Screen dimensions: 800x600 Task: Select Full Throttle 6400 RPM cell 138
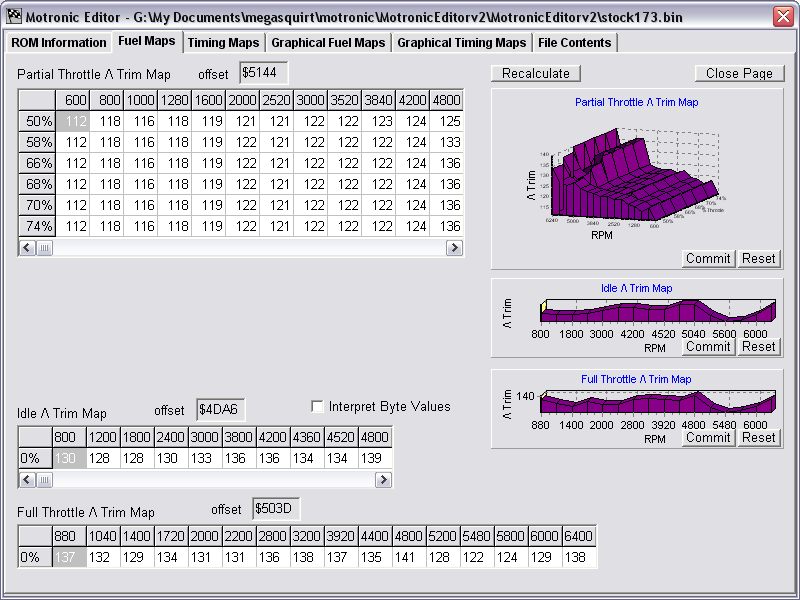(x=579, y=557)
